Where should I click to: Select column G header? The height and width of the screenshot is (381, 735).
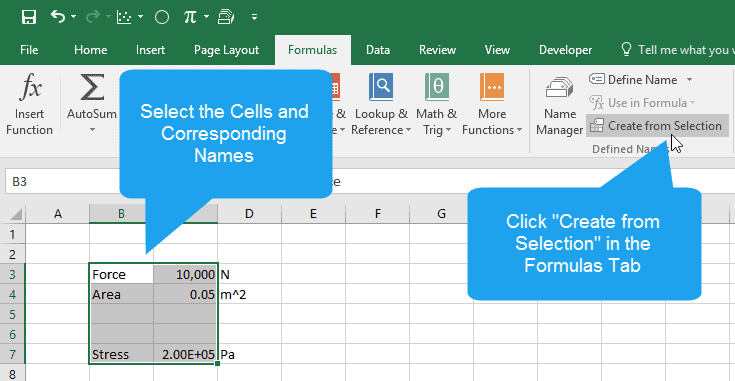pyautogui.click(x=441, y=214)
